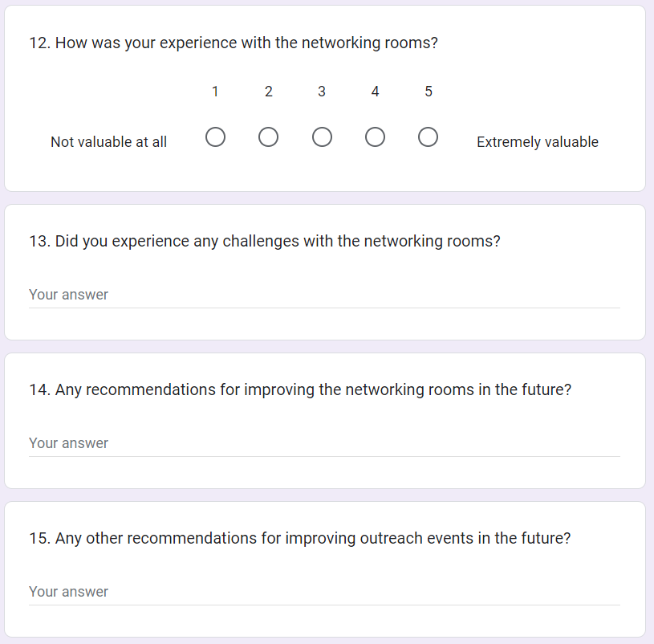654x644 pixels.
Task: Click the 'Not valuable at all' label
Action: (x=109, y=142)
